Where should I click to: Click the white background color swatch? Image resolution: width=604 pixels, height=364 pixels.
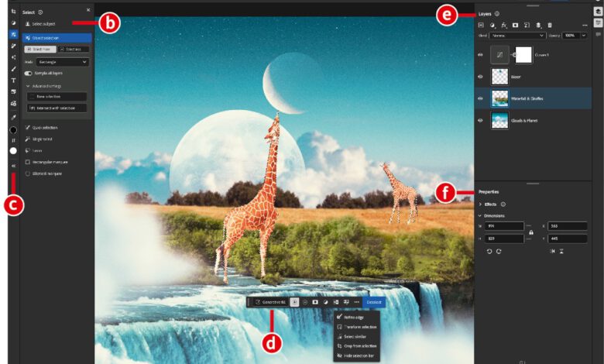point(13,150)
